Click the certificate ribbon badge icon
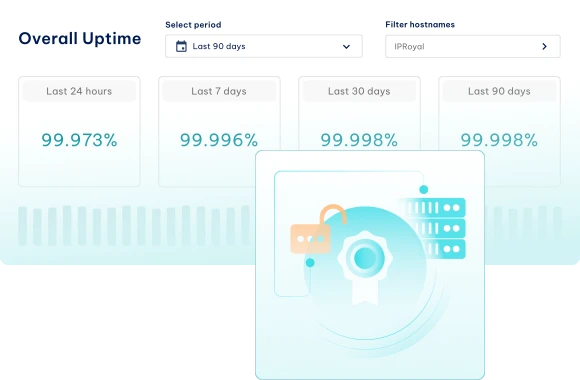Screen dimensions: 580x380 coord(365,268)
